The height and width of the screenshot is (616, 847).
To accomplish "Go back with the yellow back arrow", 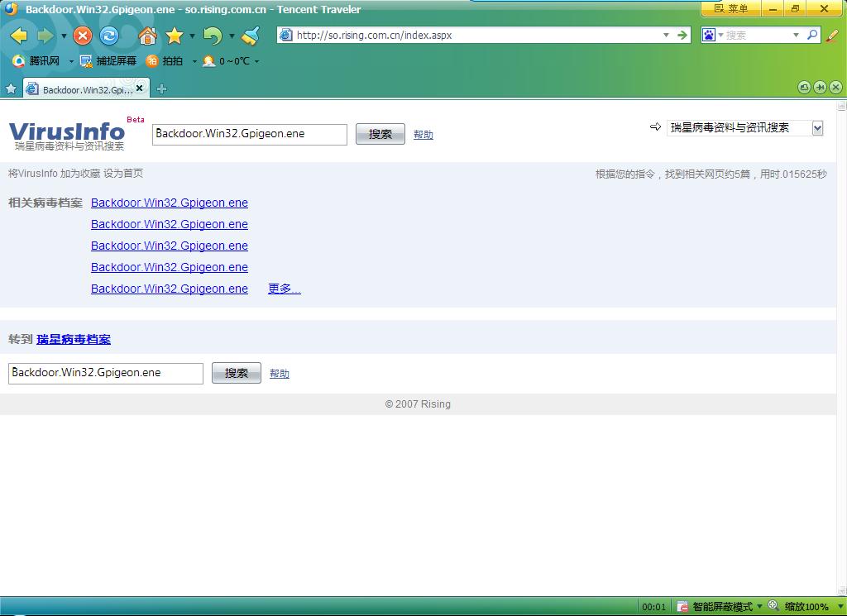I will (19, 36).
